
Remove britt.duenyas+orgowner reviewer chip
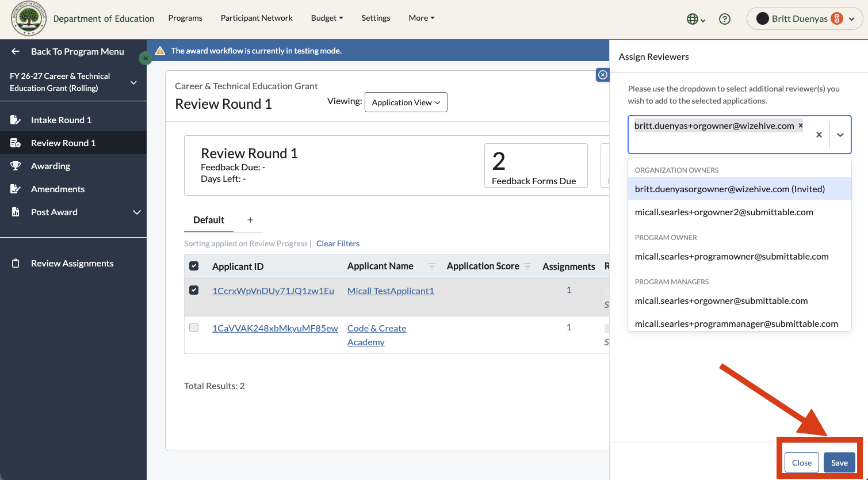click(x=800, y=125)
